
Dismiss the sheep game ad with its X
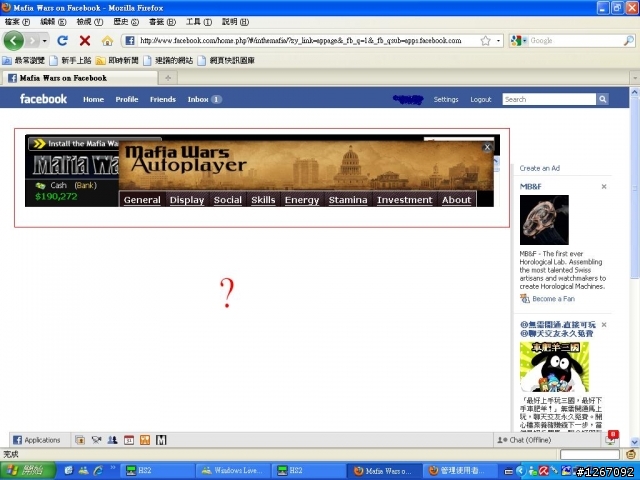click(604, 324)
